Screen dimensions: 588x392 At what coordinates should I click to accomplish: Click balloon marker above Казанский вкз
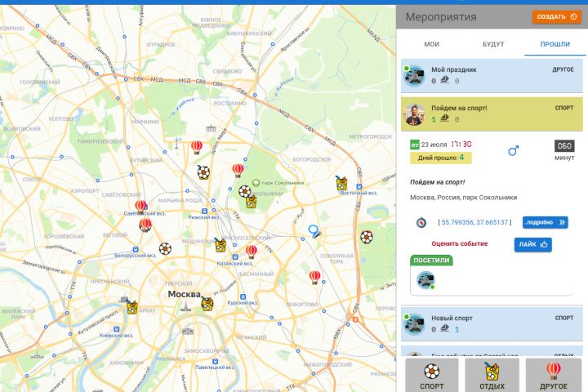tap(252, 252)
